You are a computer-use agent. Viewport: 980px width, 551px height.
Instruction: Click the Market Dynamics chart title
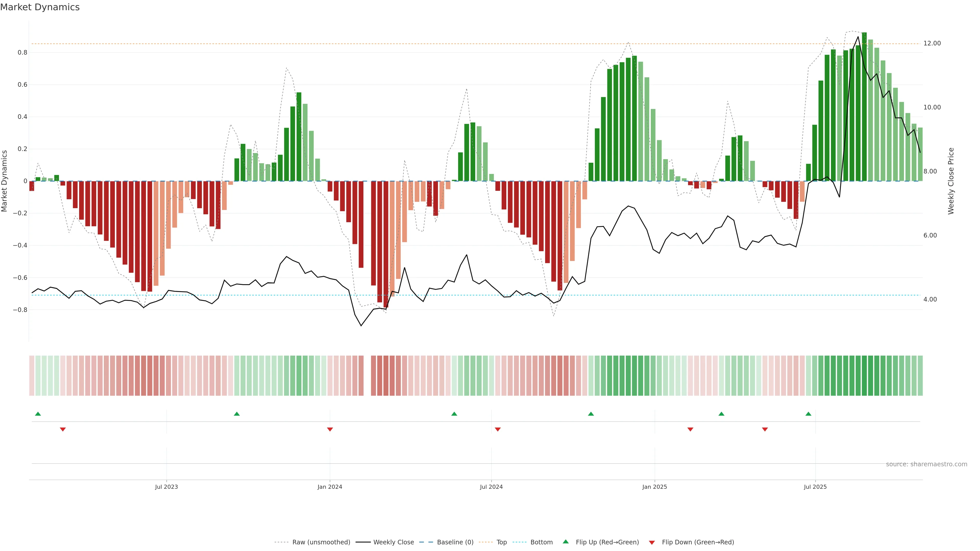tap(40, 7)
